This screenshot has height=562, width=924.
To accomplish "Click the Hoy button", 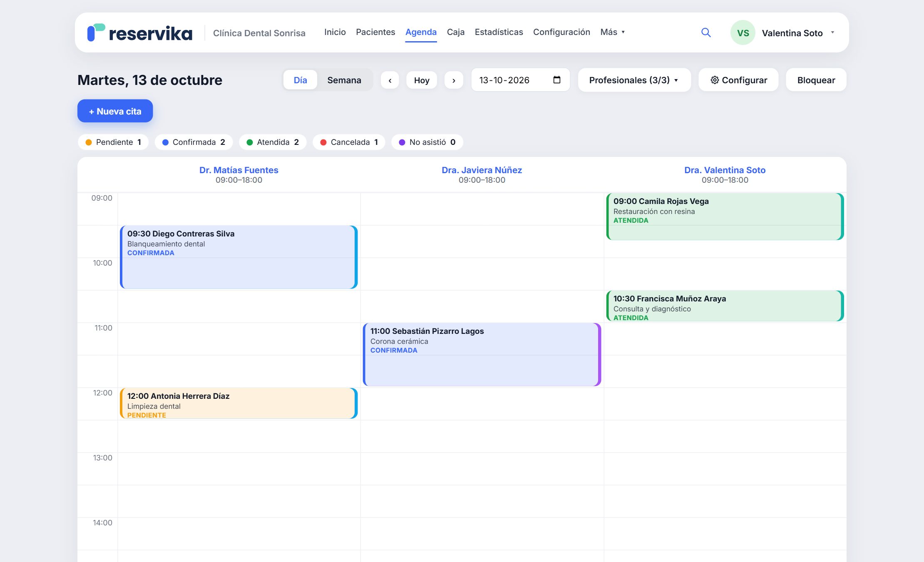I will [x=422, y=80].
